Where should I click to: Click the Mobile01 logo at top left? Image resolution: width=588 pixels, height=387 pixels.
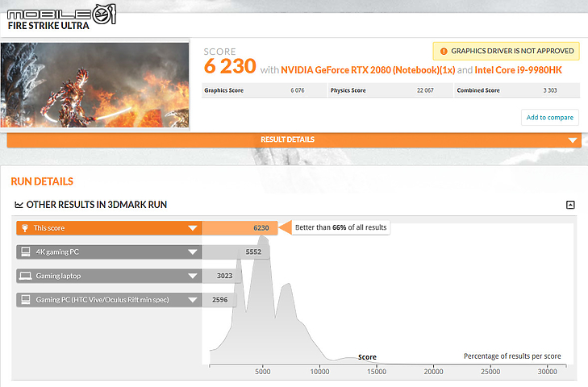[x=62, y=15]
